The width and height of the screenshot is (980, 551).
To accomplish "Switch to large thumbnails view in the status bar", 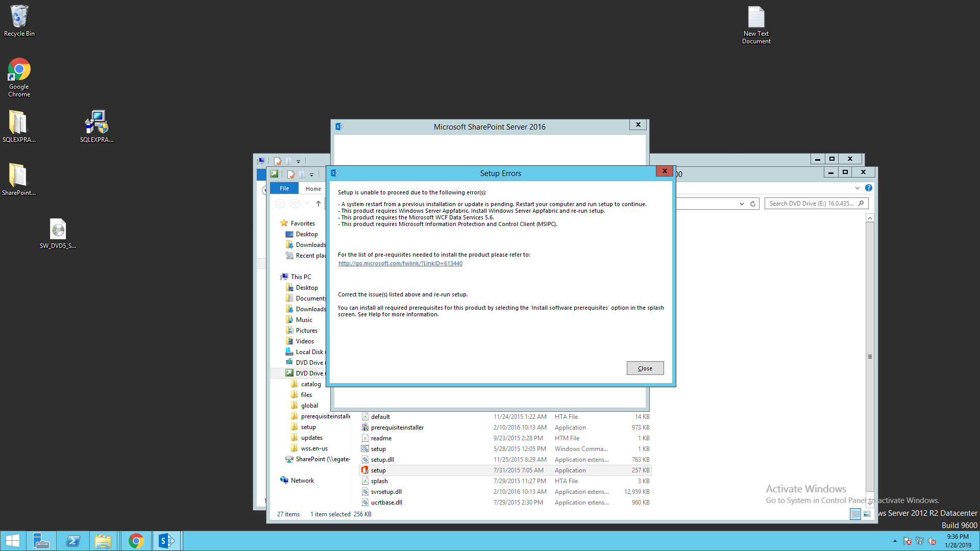I will tap(867, 514).
